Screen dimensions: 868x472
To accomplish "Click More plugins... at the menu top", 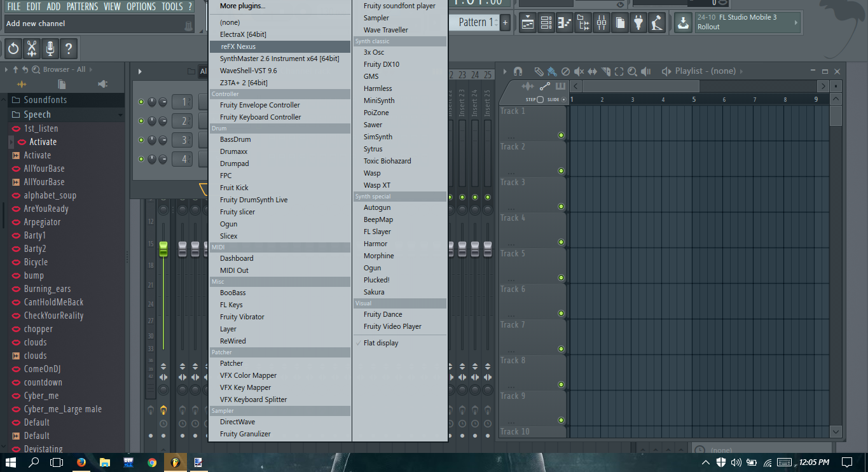I will pyautogui.click(x=280, y=6).
